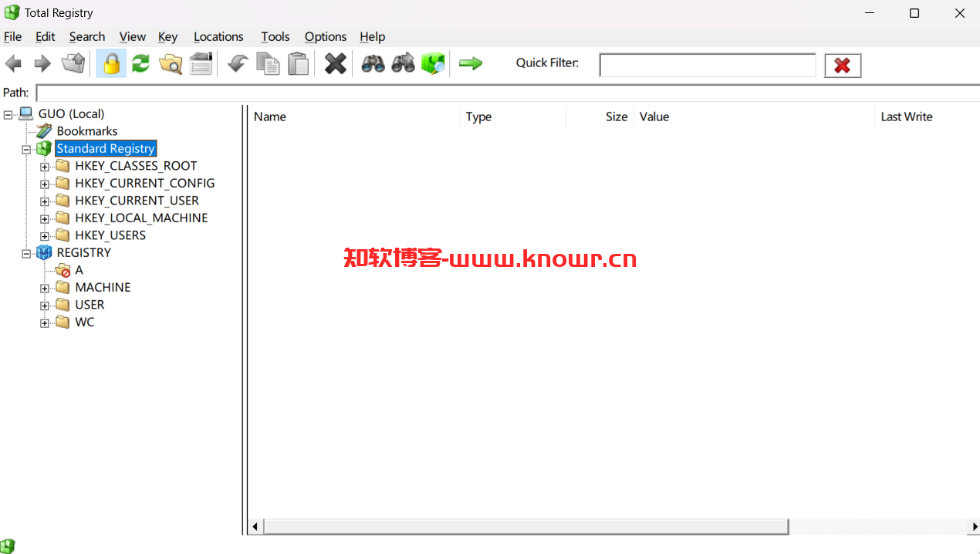Expand HKEY_CURRENT_USER key
980x554 pixels.
pyautogui.click(x=45, y=201)
